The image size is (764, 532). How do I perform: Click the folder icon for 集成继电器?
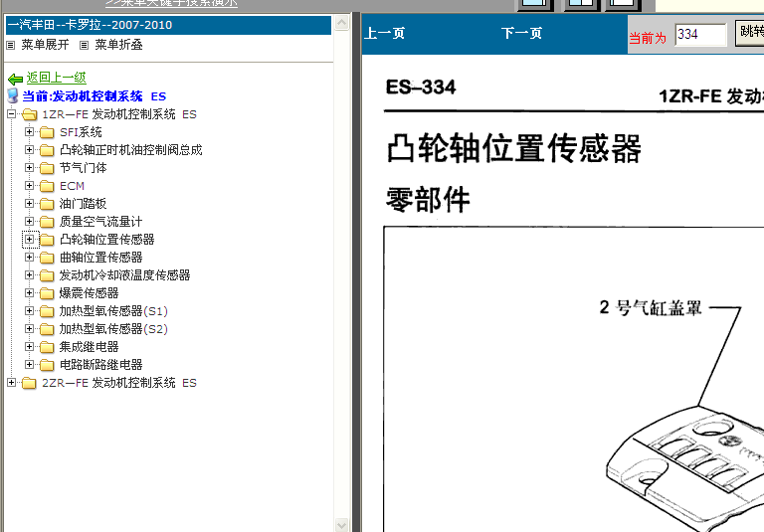tap(47, 347)
